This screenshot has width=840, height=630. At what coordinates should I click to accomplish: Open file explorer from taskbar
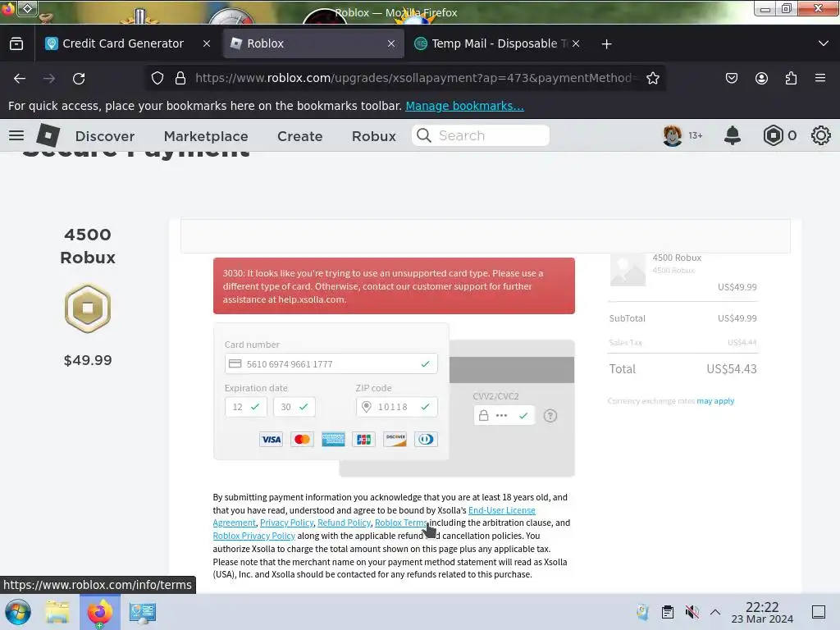point(57,612)
